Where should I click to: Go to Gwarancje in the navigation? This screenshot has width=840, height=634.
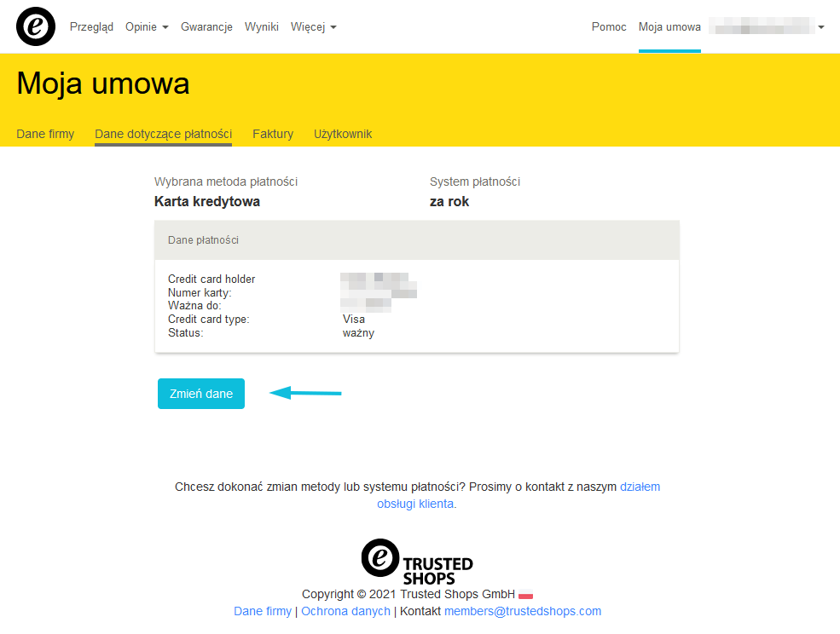pos(206,27)
